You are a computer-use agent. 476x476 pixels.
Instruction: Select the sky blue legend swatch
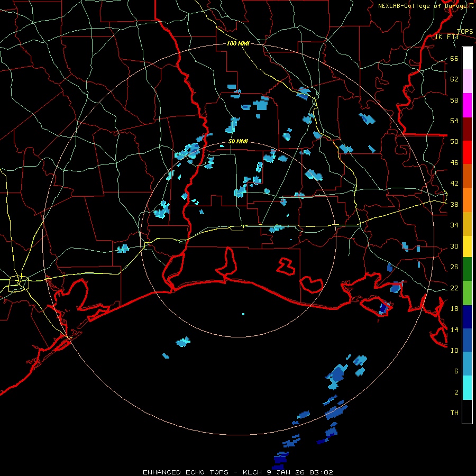click(x=467, y=364)
